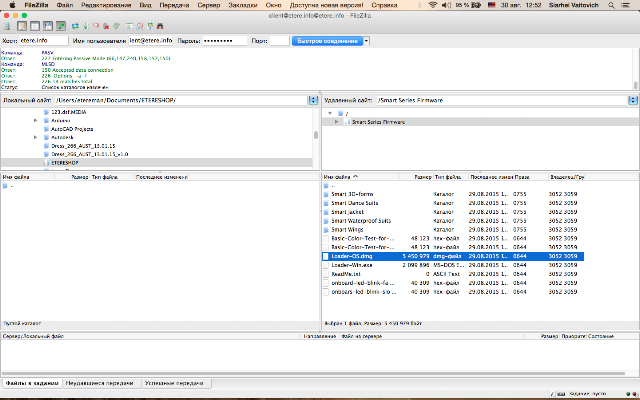Sort remote list by size column
Screen dimensions: 640x400
point(416,177)
